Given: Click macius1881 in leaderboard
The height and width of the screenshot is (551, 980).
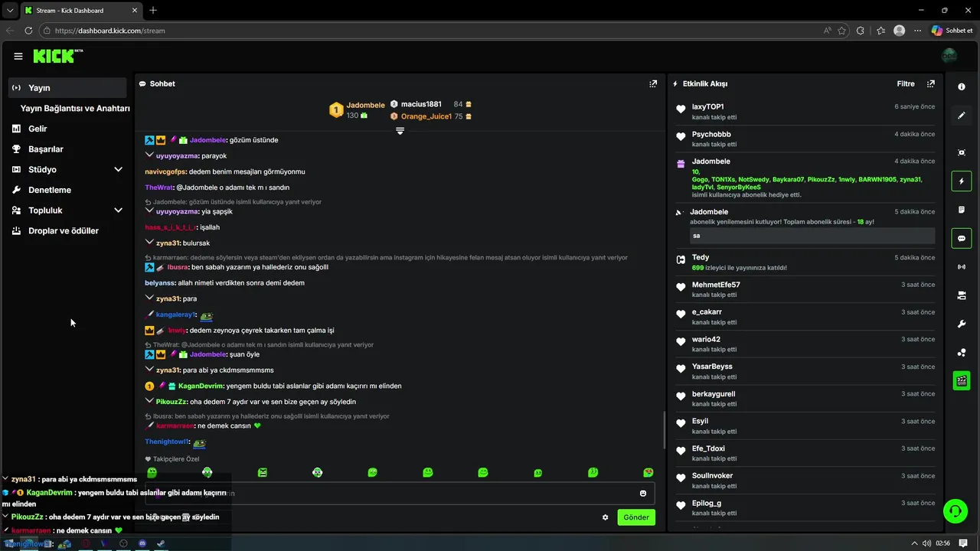Looking at the screenshot, I should click(421, 104).
